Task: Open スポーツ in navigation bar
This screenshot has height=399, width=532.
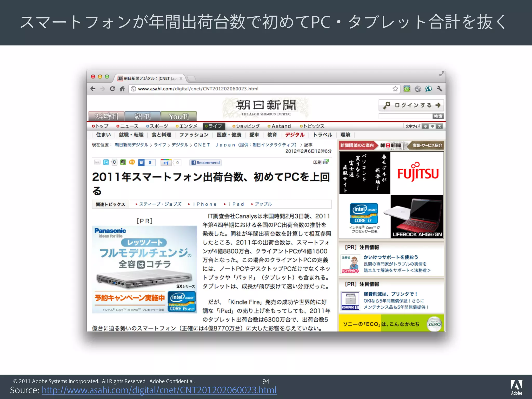Action: 157,126
